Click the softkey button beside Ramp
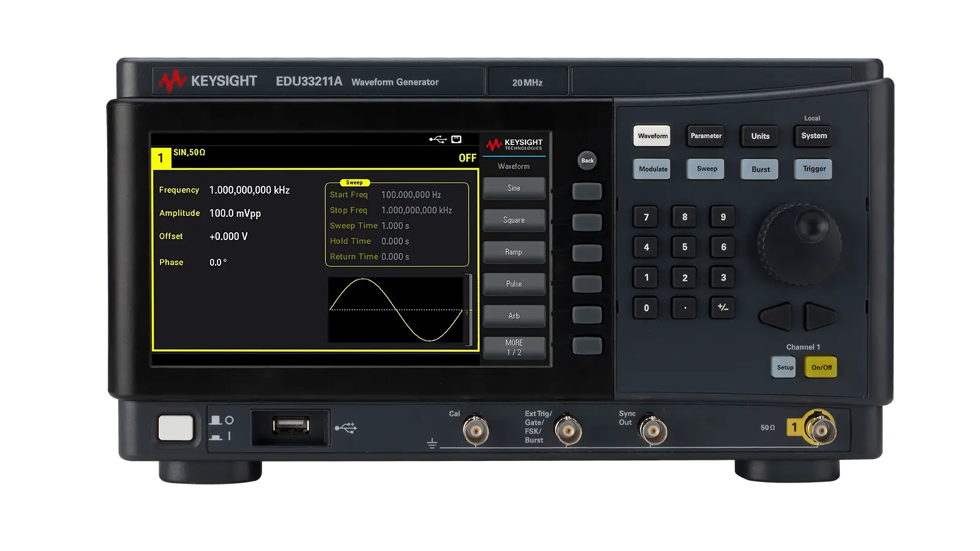This screenshot has width=980, height=551. 587,253
